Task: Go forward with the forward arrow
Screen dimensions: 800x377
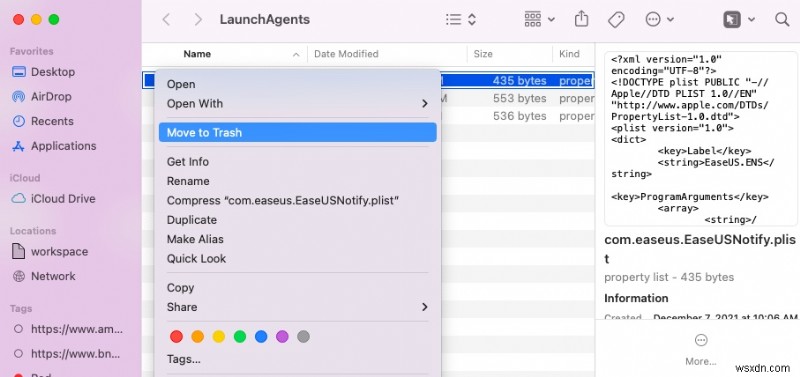Action: coord(198,20)
